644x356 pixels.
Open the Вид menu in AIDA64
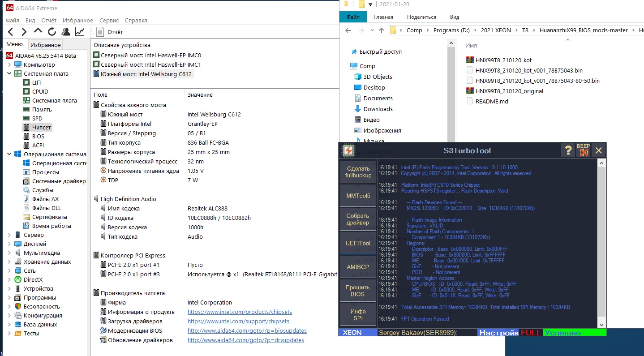30,20
